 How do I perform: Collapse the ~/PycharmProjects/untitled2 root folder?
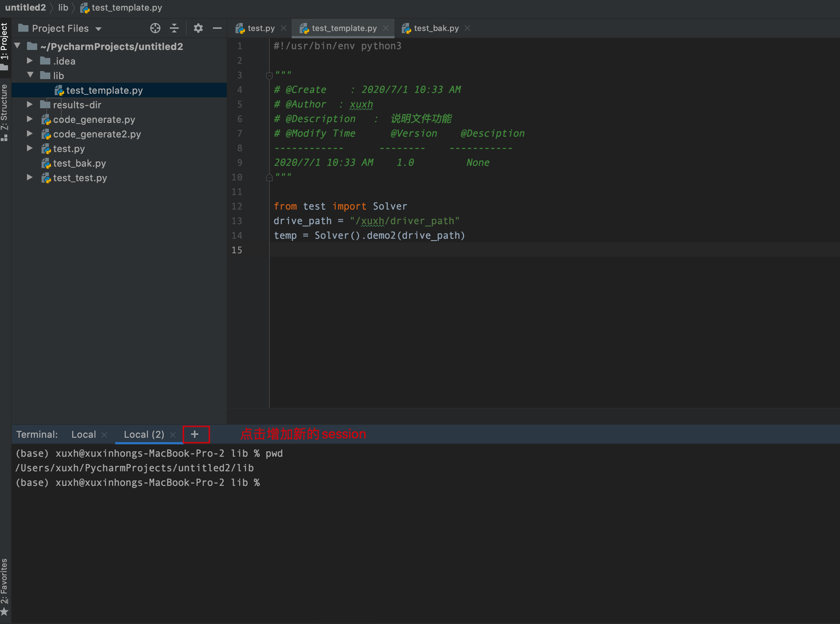tap(17, 46)
